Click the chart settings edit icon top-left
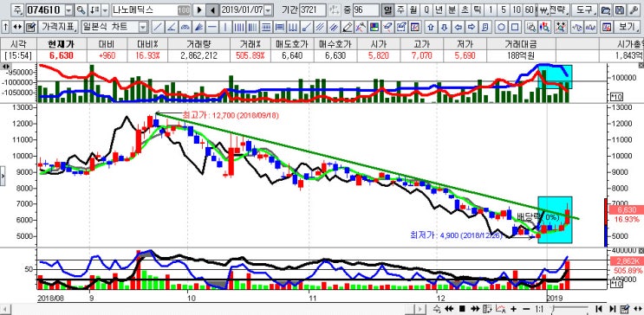The image size is (644, 315). [30, 28]
